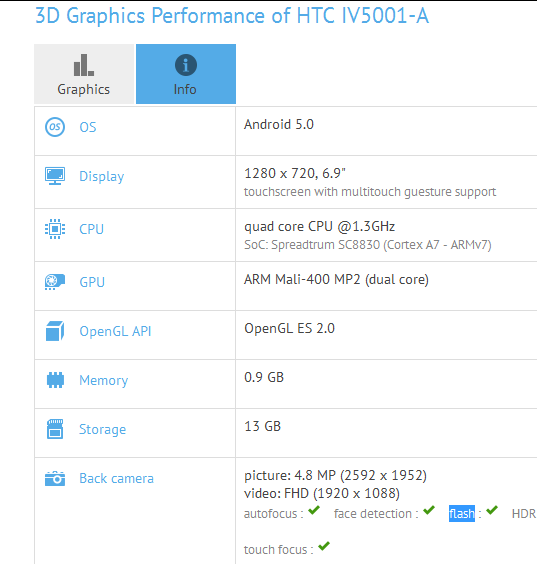The width and height of the screenshot is (537, 564).
Task: Click the face detection green checkmark
Action: click(x=429, y=510)
